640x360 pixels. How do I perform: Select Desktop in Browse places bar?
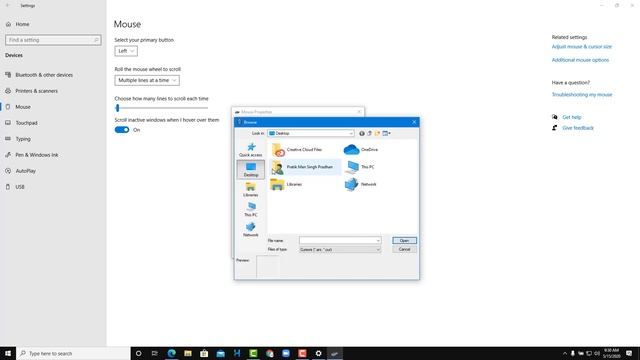(x=251, y=169)
